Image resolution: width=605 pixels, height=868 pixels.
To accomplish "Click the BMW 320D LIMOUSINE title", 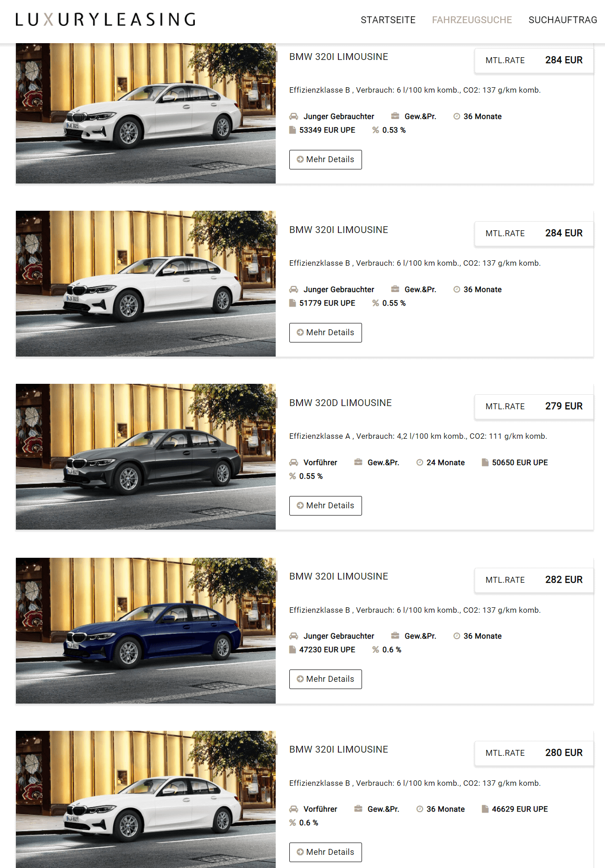I will coord(340,403).
